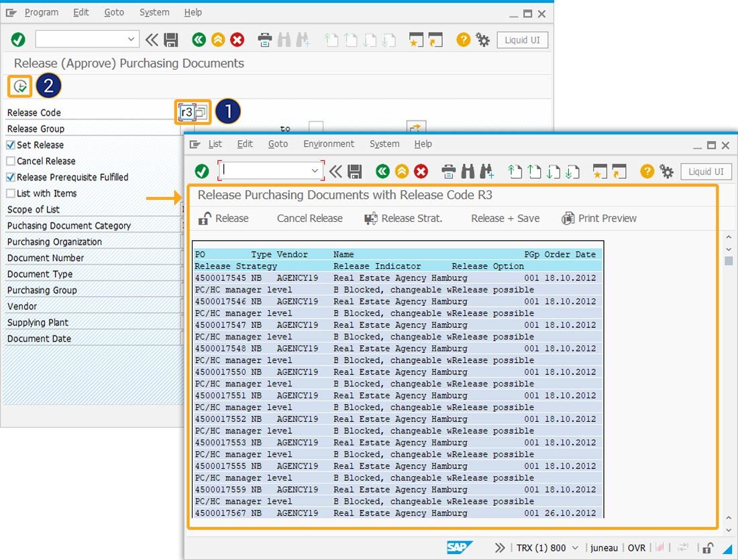Viewport: 738px width, 560px height.
Task: Enable the Cancel Release checkbox
Action: point(11,161)
